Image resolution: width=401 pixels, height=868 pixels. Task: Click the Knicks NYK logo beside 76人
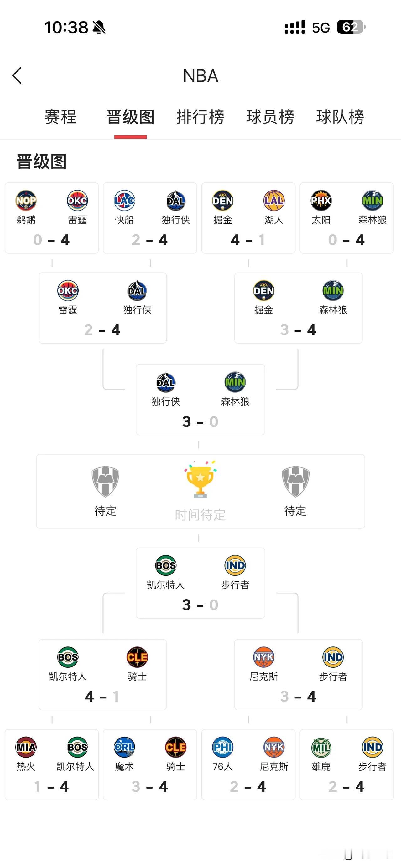[274, 748]
